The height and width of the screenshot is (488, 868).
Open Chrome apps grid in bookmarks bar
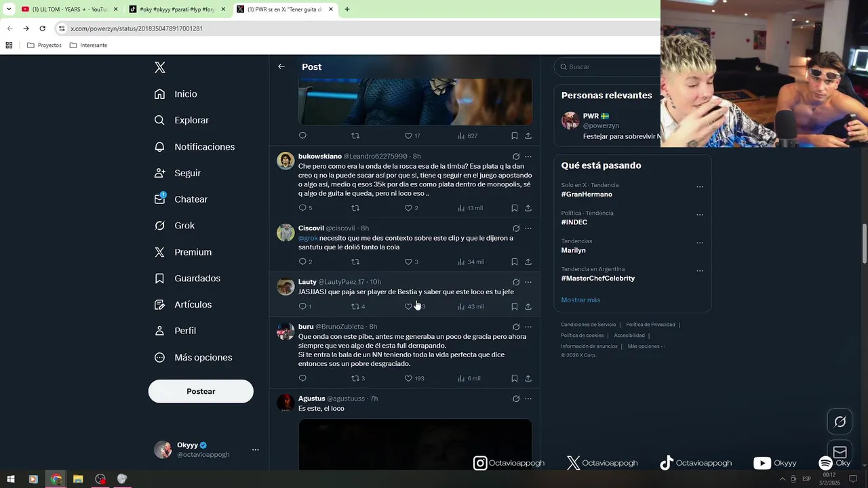9,45
